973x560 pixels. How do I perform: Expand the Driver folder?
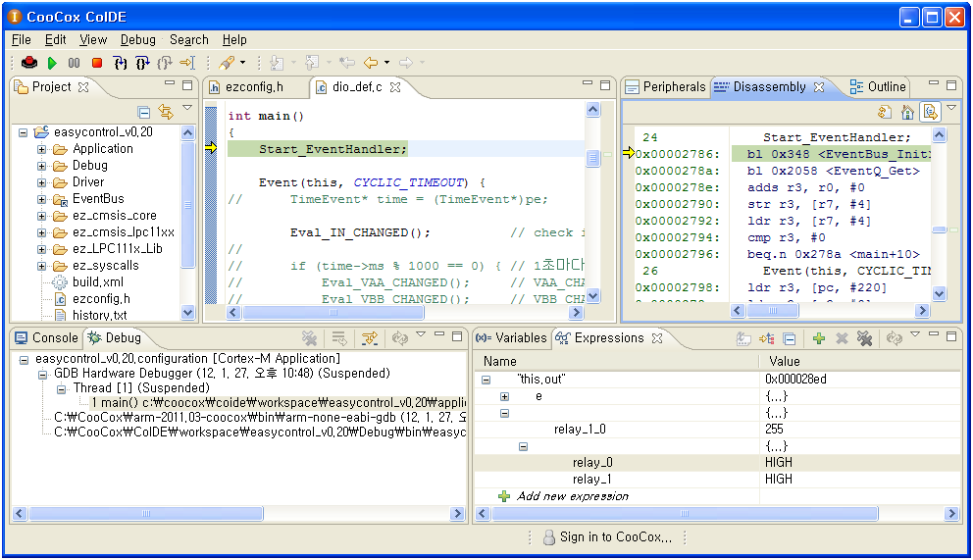click(x=41, y=183)
